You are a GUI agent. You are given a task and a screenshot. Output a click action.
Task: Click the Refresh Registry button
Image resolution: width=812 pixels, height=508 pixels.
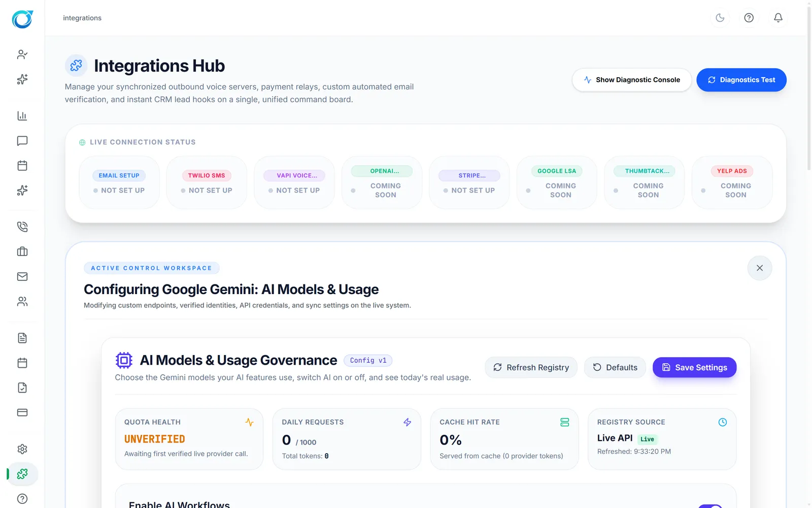(x=531, y=367)
